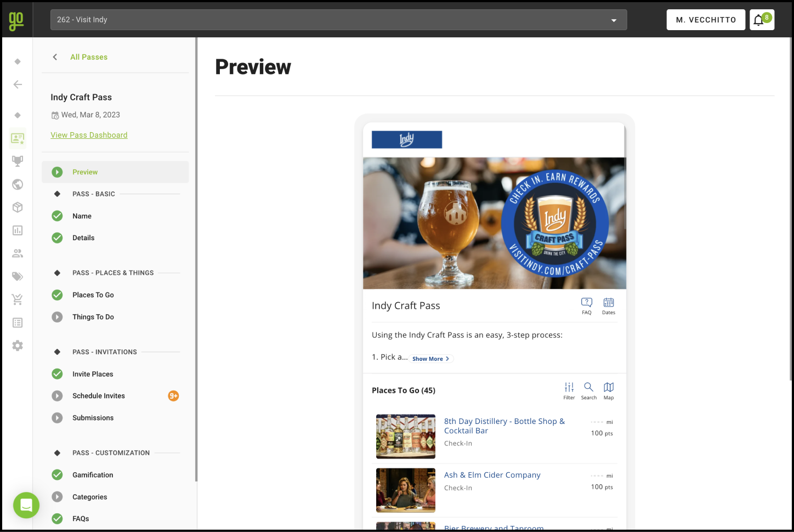Click the page vertical scrollbar on right edge
This screenshot has height=532, width=794.
pyautogui.click(x=791, y=208)
